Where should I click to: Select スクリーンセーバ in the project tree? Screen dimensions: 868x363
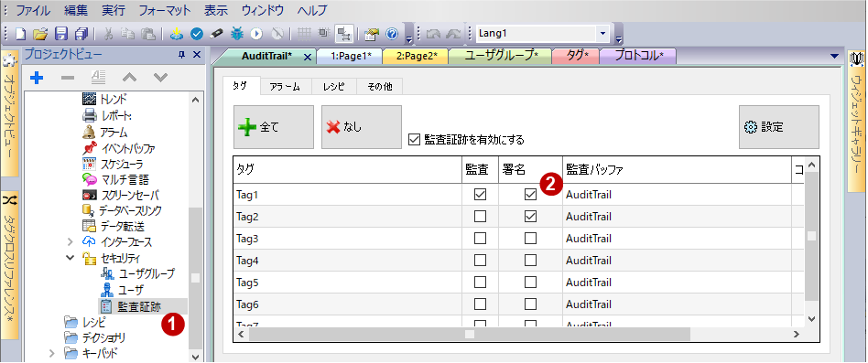pos(121,195)
